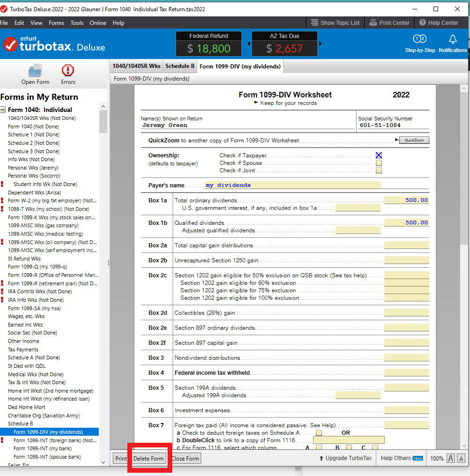Check Form 1116 column A box
Screen dimensions: 470x476
(319, 447)
